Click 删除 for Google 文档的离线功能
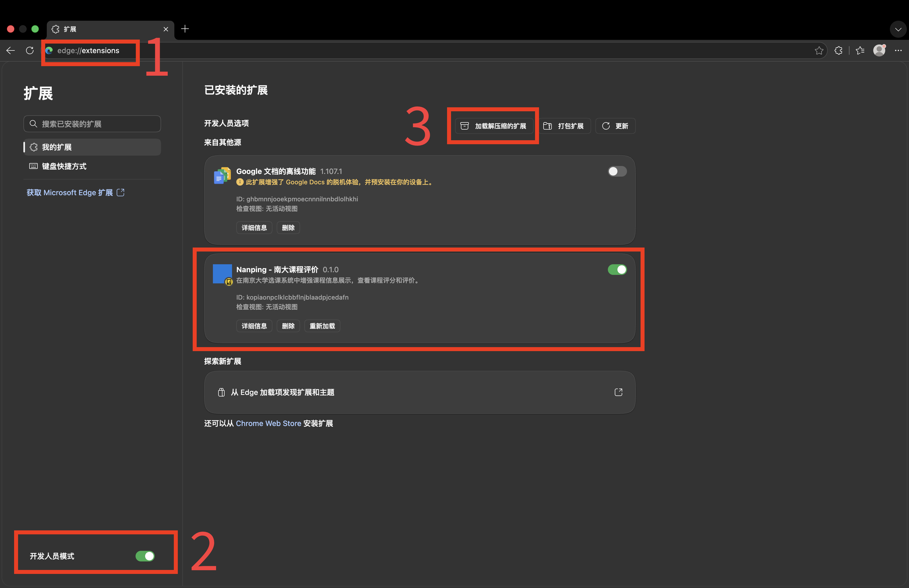 (288, 228)
